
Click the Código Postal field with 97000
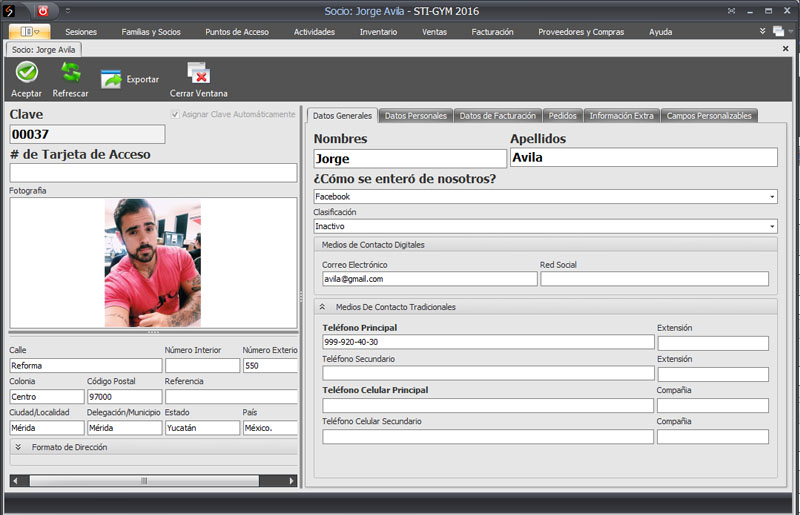coord(124,397)
